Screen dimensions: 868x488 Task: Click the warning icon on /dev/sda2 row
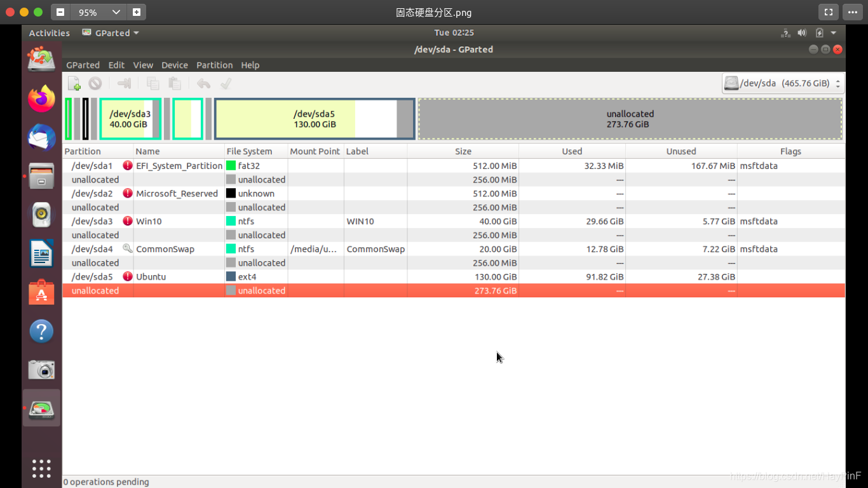[x=128, y=193]
